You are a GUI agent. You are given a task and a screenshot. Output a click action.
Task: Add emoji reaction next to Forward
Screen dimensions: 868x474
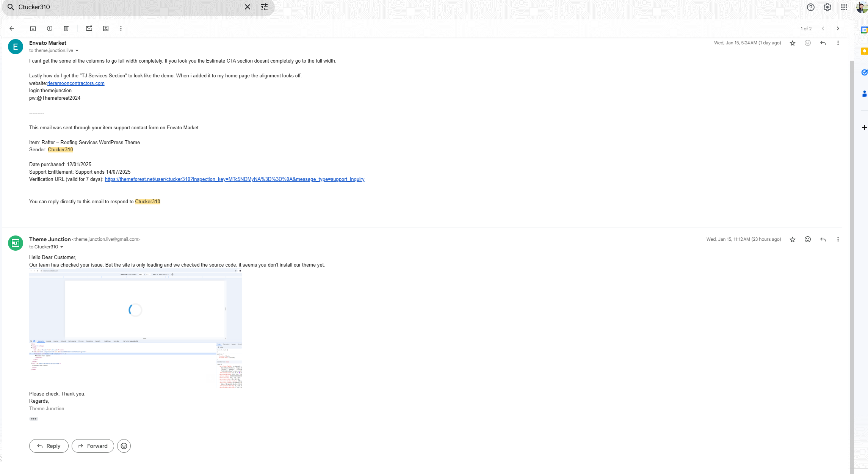(124, 446)
